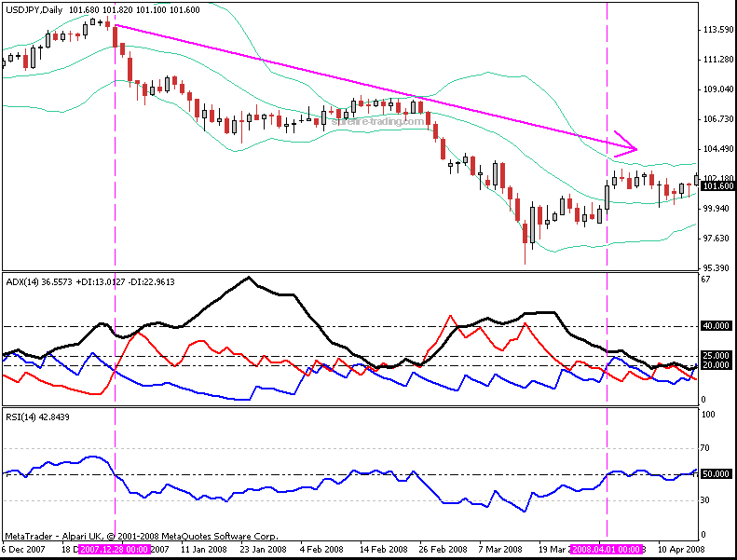The height and width of the screenshot is (560, 737).
Task: Click the 7 Mar 2008 date label
Action: pos(500,549)
